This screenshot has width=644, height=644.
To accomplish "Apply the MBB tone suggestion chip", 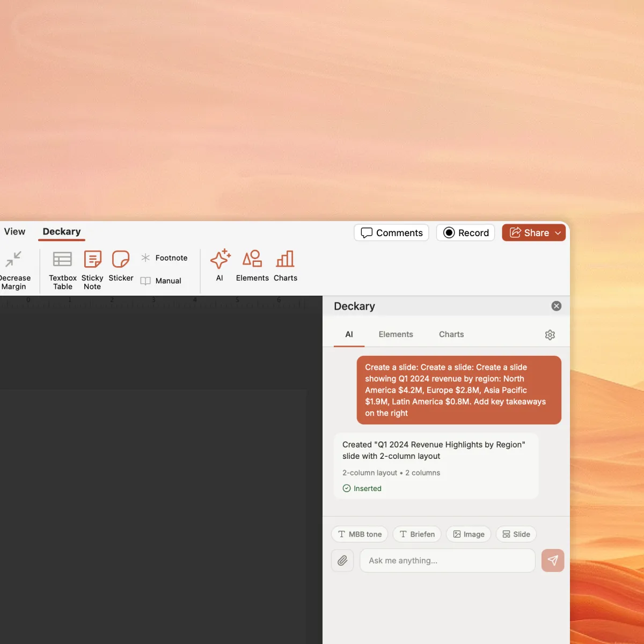I will tap(360, 535).
